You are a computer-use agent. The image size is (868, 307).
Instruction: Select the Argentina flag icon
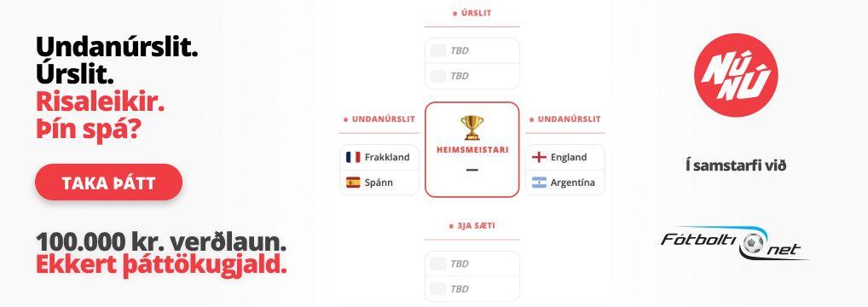point(539,182)
